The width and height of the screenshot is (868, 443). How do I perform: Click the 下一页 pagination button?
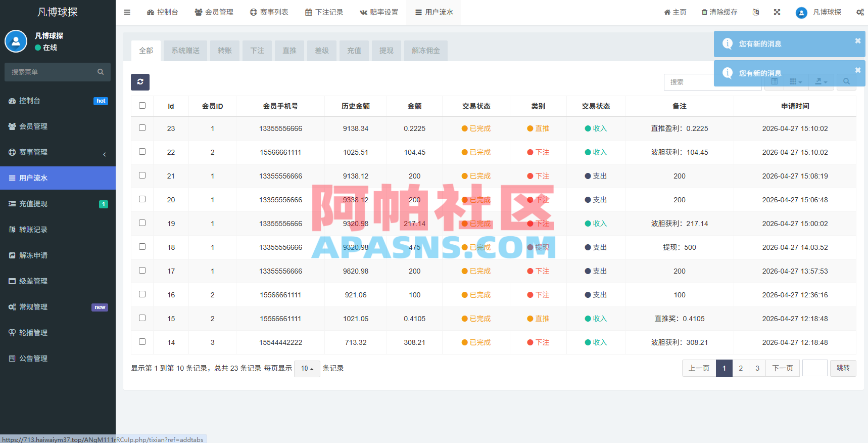coord(783,368)
